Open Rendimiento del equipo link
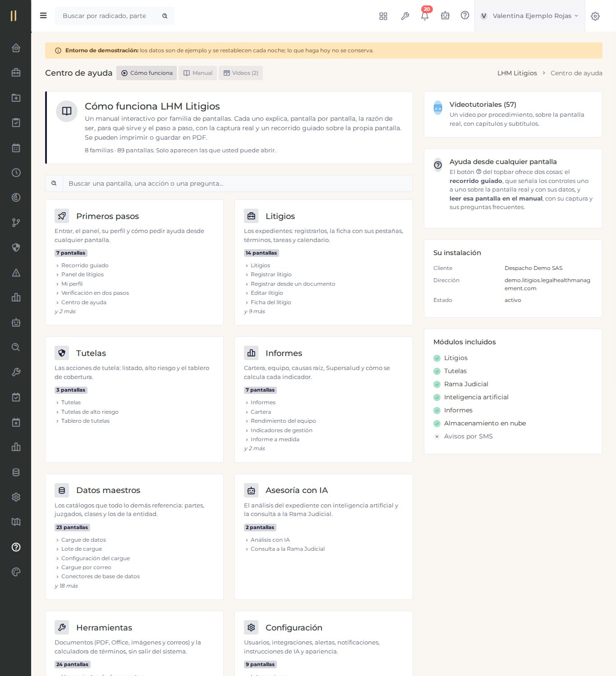This screenshot has height=676, width=616. pos(283,421)
